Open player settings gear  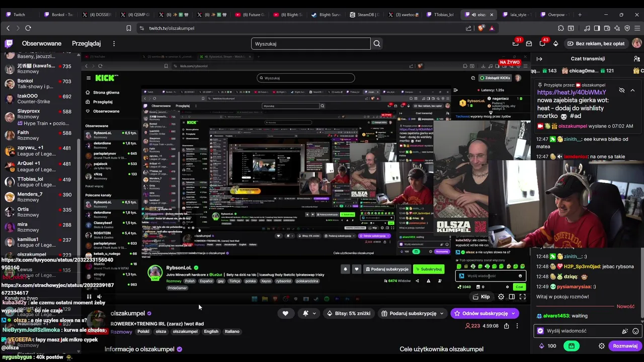[501, 297]
